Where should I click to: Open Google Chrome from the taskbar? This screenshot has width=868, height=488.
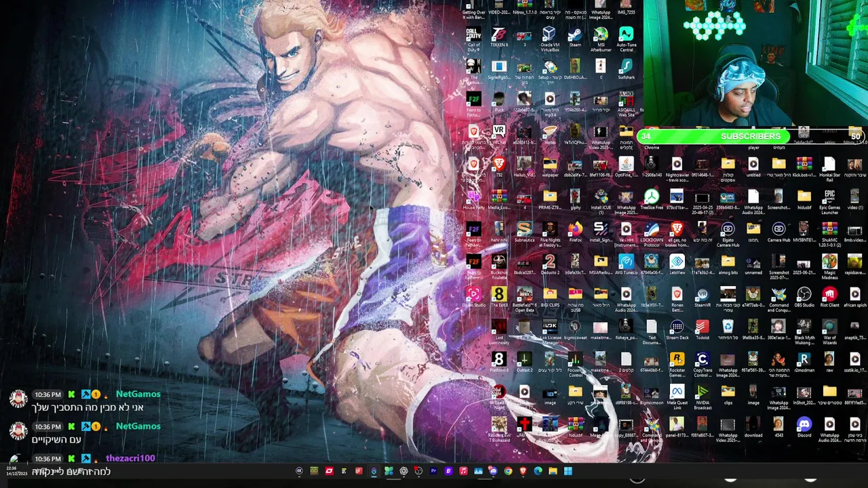508,471
